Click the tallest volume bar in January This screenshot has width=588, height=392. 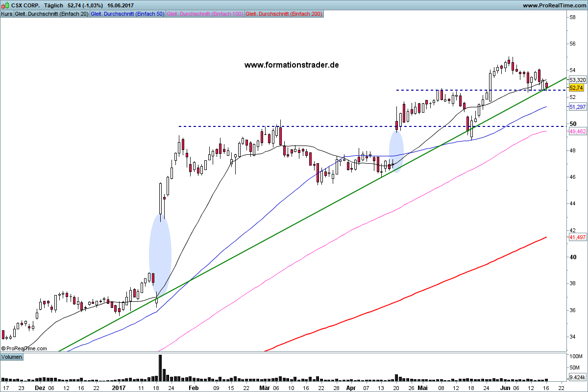(160, 367)
